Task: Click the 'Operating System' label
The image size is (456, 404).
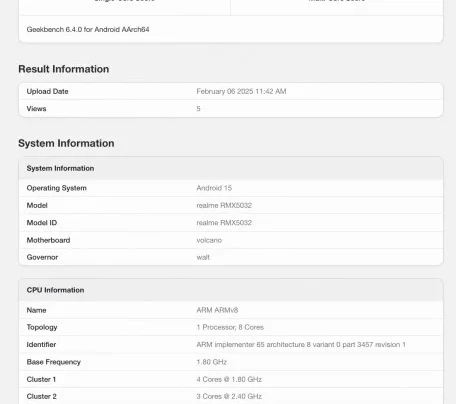Action: (57, 188)
